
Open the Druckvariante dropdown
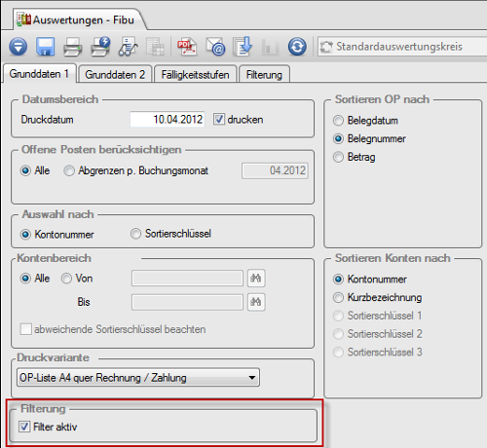click(x=138, y=378)
